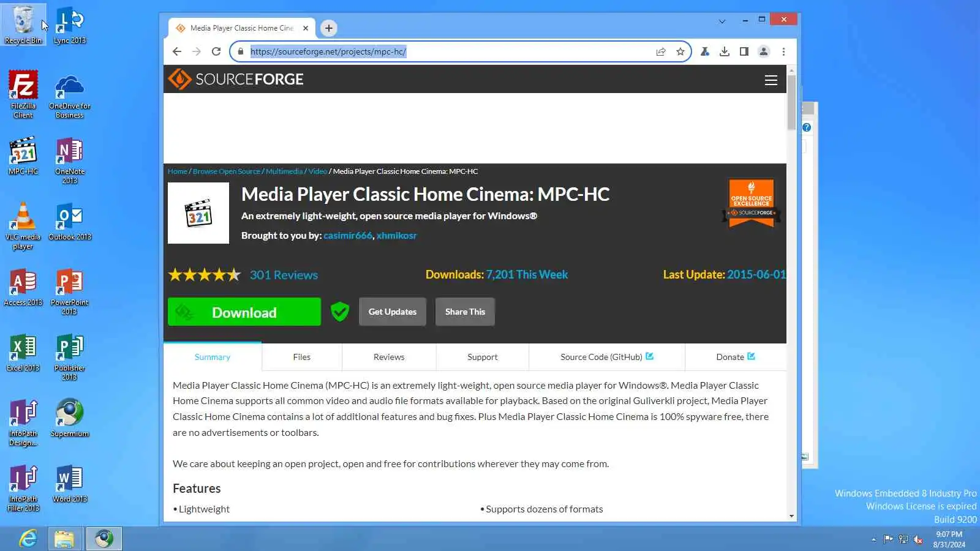
Task: Select the Access 2013 desktop icon
Action: 23,287
